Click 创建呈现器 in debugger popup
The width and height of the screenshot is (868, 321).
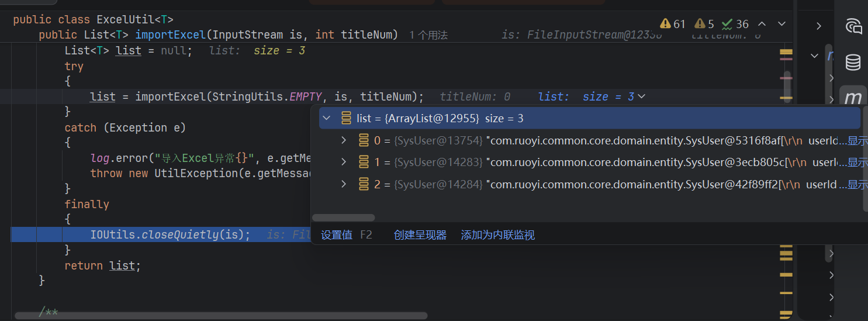[420, 235]
